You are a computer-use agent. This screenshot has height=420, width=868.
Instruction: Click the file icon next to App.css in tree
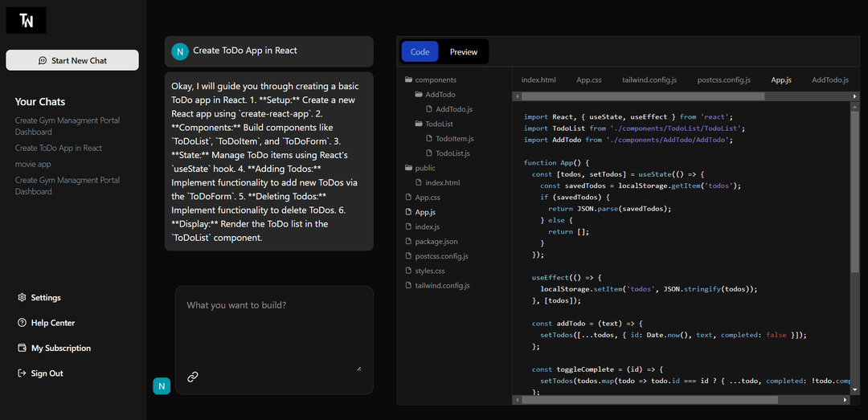coord(409,197)
